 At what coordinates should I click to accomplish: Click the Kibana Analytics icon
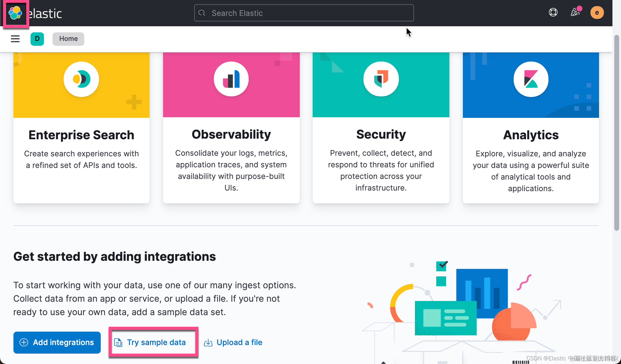point(531,79)
